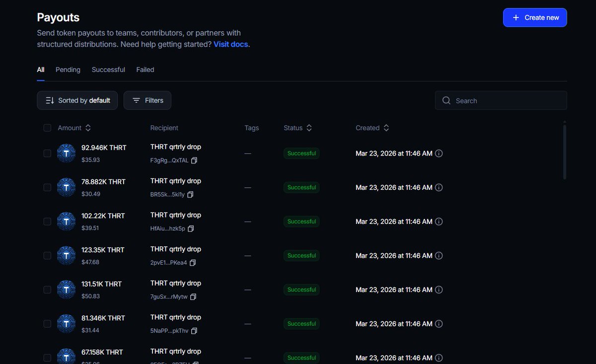Check the box for the 102.22K THRT payout

click(x=47, y=221)
